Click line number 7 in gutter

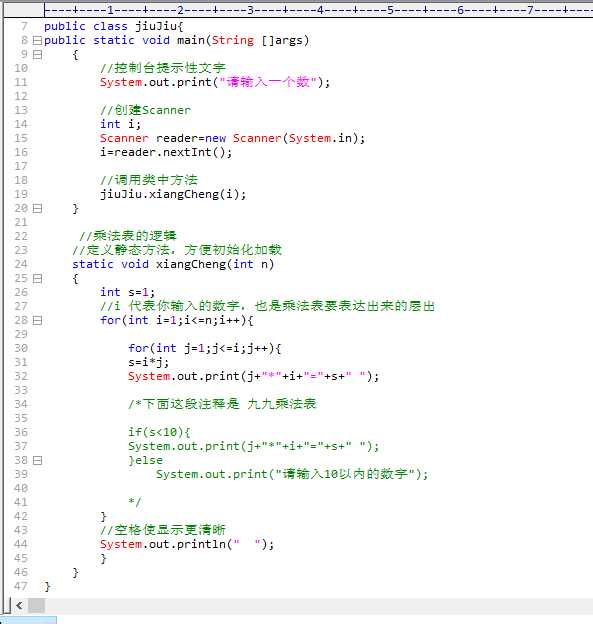pyautogui.click(x=24, y=26)
